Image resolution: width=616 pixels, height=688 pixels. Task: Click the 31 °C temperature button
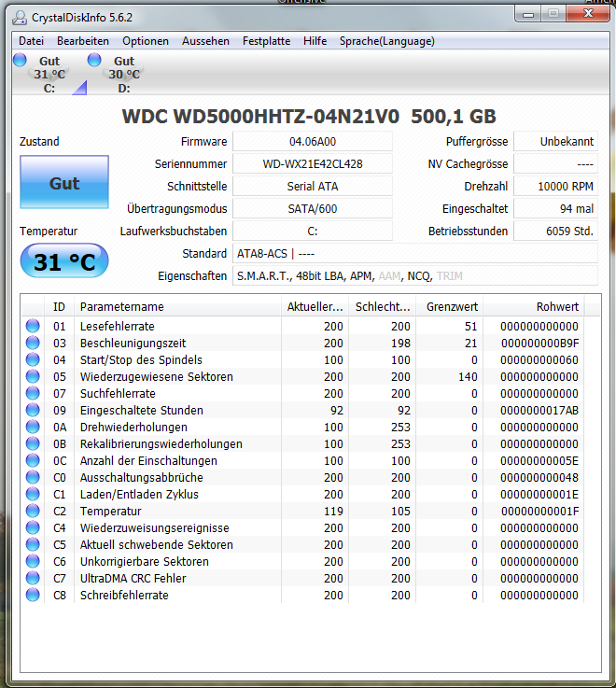64,261
